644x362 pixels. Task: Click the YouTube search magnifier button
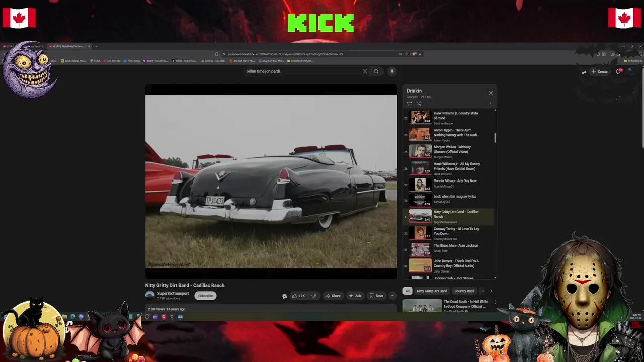click(x=376, y=71)
